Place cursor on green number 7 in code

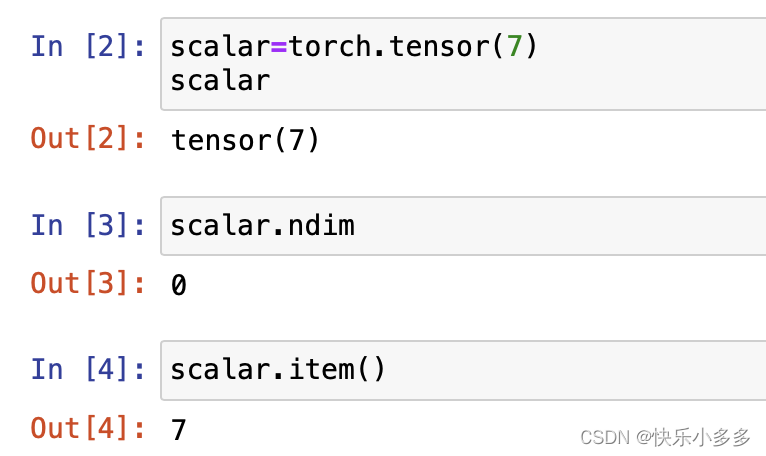point(514,47)
